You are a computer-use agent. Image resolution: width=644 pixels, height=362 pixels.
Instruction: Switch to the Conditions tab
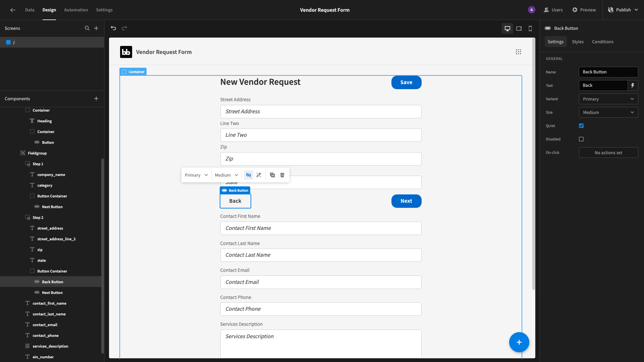tap(602, 42)
